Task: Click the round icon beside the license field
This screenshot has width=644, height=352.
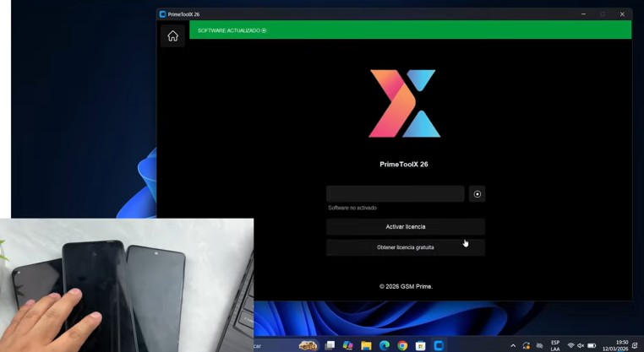Action: 477,194
